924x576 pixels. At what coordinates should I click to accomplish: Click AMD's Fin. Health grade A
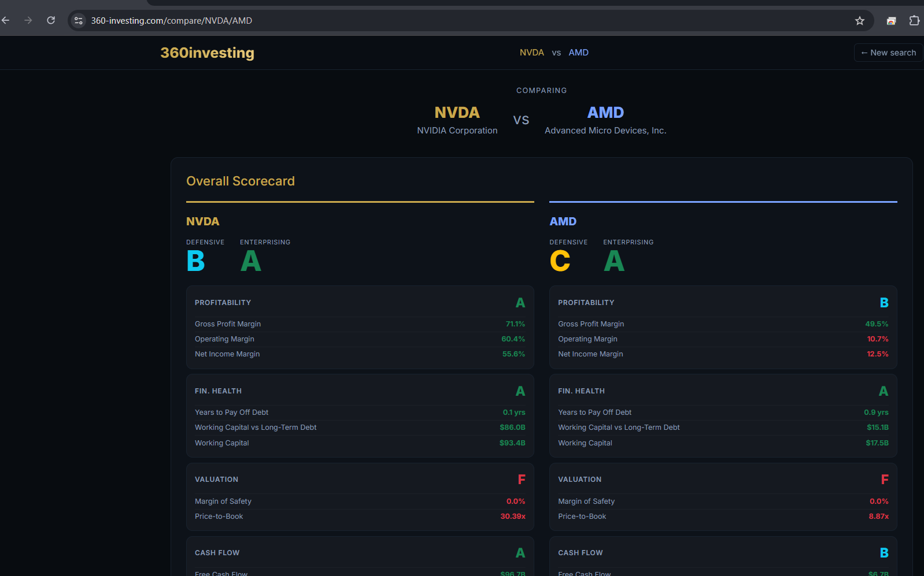click(884, 391)
